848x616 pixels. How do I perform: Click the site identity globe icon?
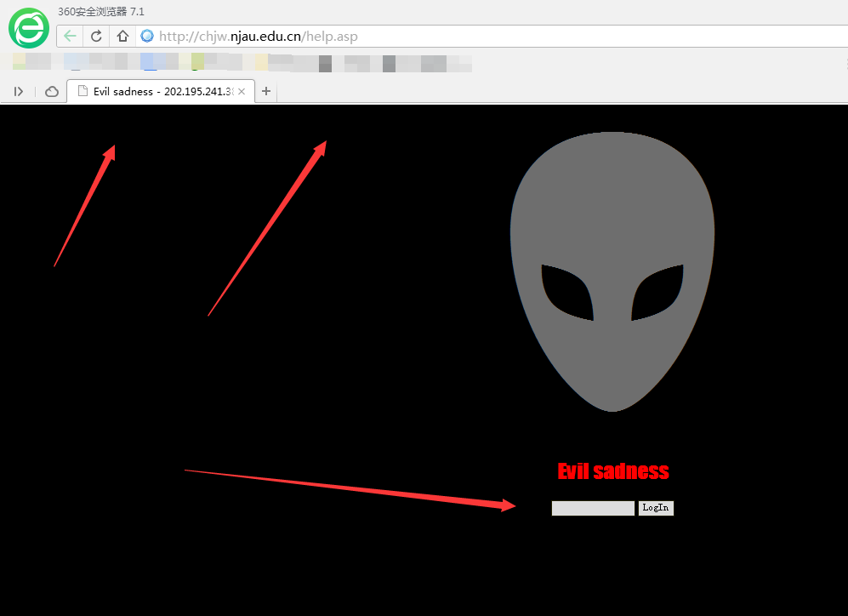(146, 37)
